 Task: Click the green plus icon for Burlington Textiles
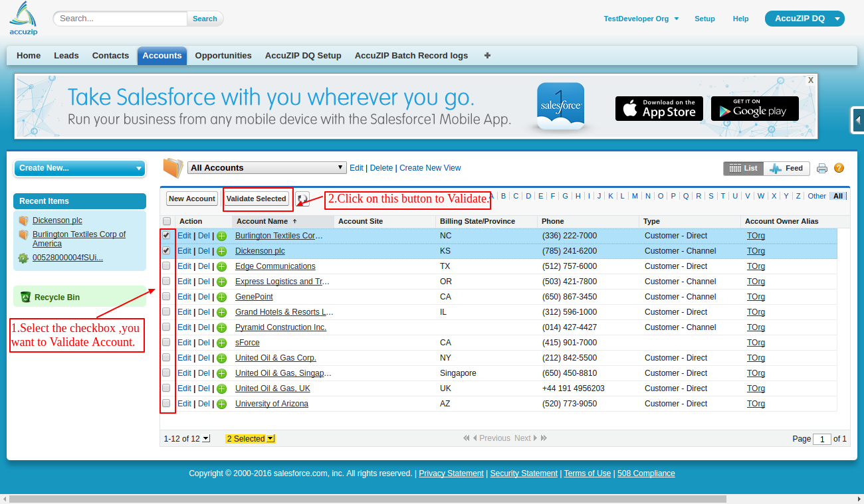pos(222,236)
